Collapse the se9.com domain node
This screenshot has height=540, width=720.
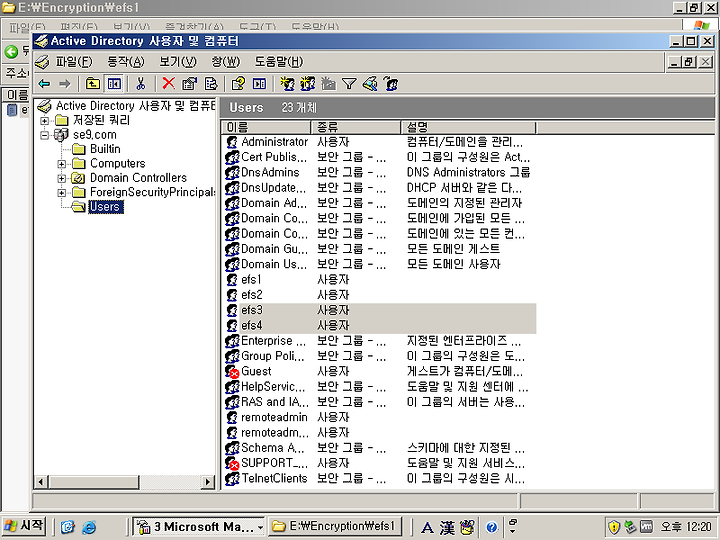point(45,135)
